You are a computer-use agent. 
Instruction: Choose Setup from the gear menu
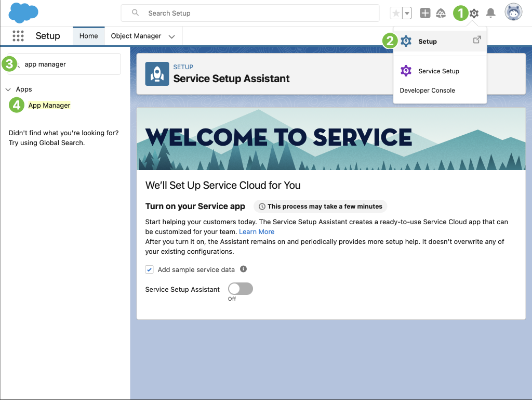428,42
